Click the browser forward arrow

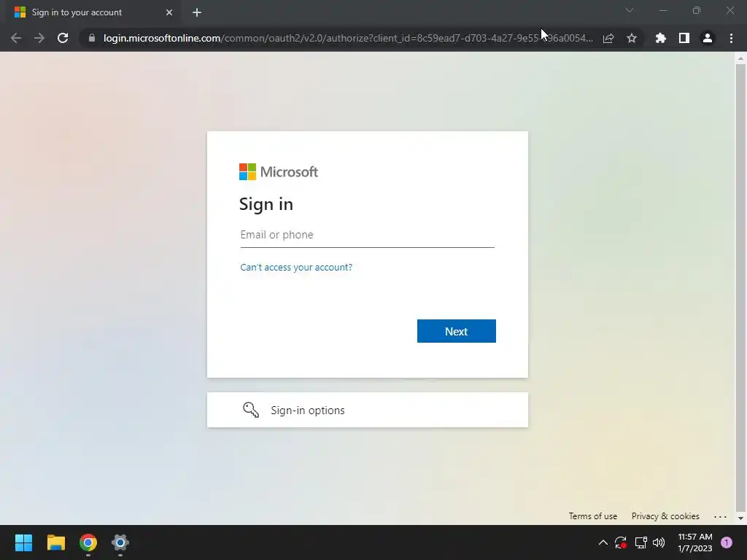[x=39, y=38]
